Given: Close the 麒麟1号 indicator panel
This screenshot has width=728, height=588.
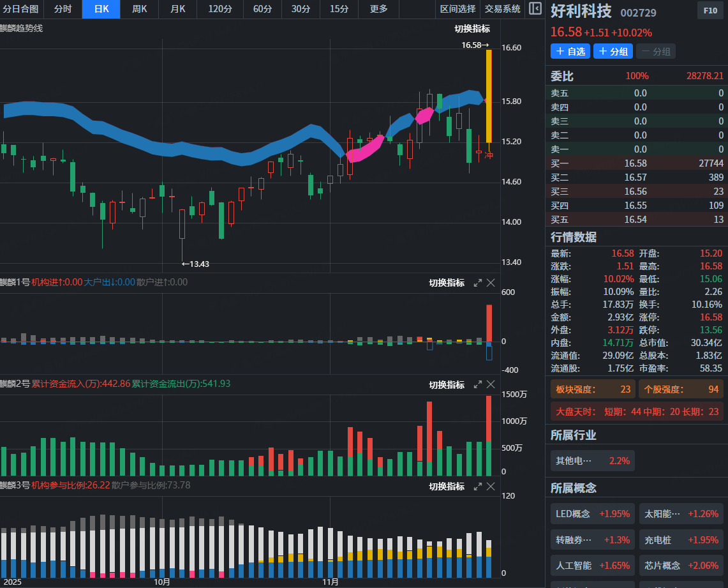Looking at the screenshot, I should 491,283.
